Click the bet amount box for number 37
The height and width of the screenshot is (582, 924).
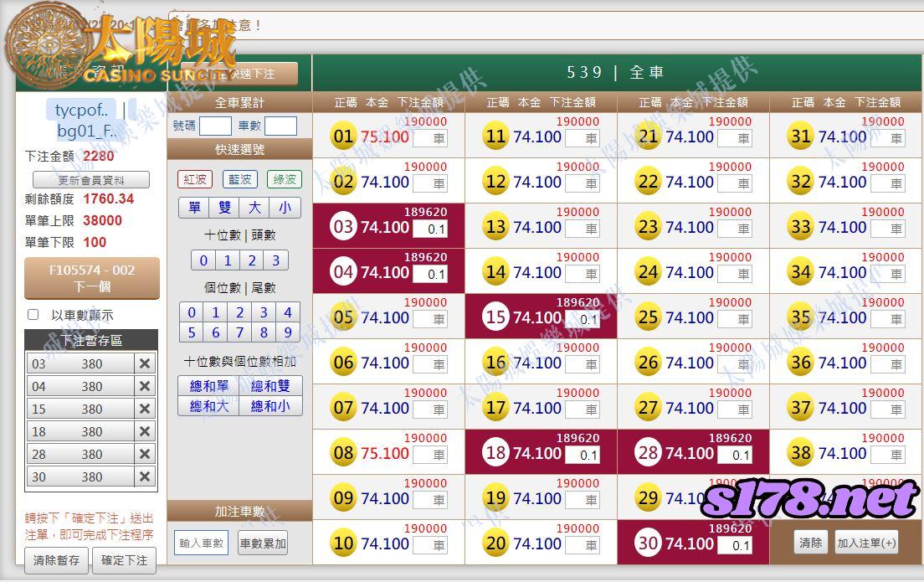(x=888, y=409)
